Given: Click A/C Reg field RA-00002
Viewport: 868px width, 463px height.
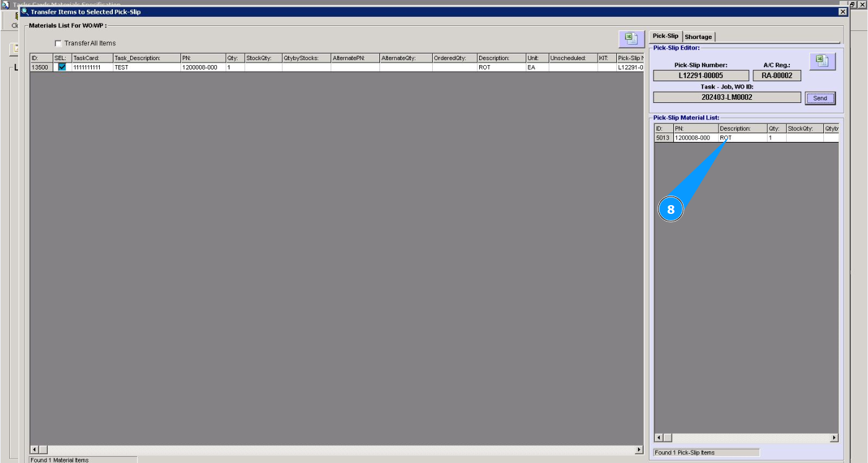Looking at the screenshot, I should coord(777,76).
